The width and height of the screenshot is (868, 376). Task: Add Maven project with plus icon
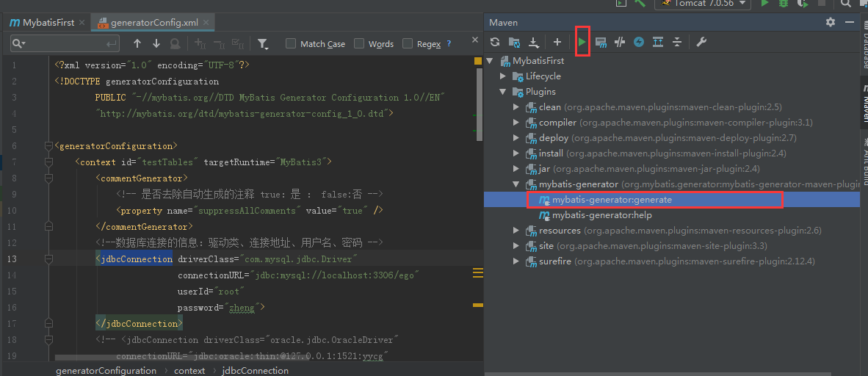[x=557, y=42]
